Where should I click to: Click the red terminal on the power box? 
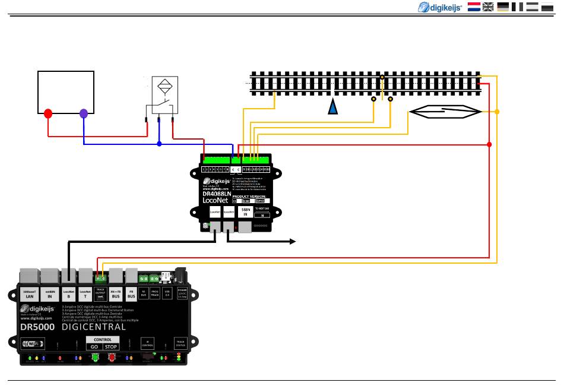tap(47, 113)
